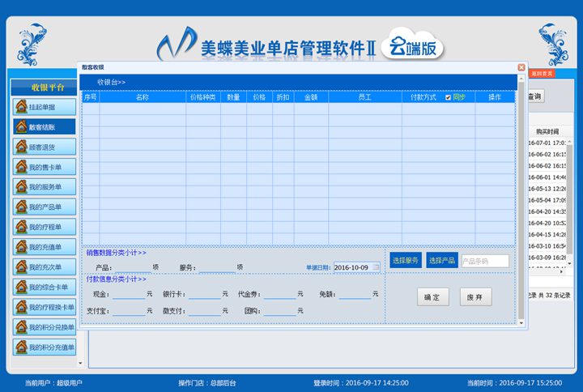Click the house icon of 散客结账
The image size is (583, 392).
click(21, 127)
